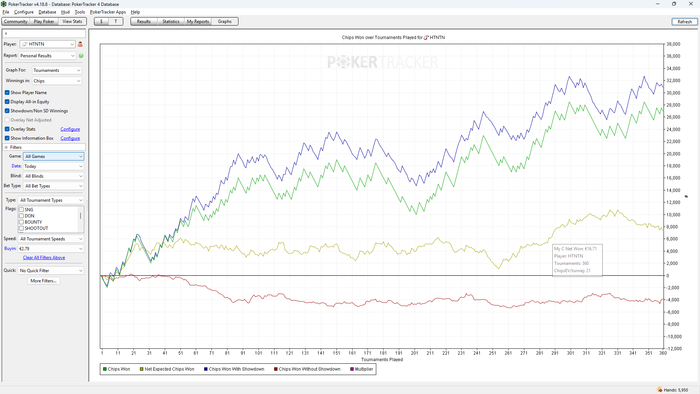This screenshot has width=700, height=394.
Task: Check the SNG flag
Action: point(21,209)
